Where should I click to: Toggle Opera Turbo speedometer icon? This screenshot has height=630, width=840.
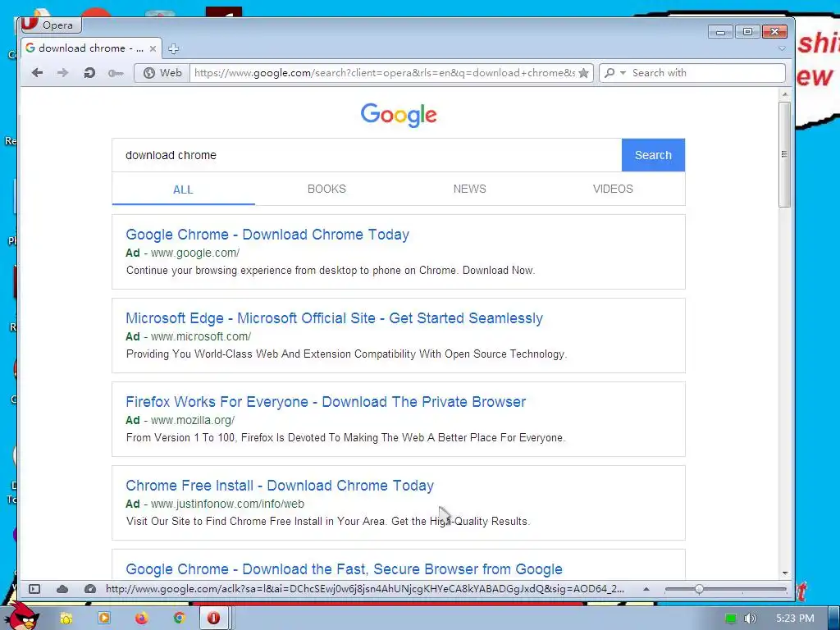coord(90,589)
